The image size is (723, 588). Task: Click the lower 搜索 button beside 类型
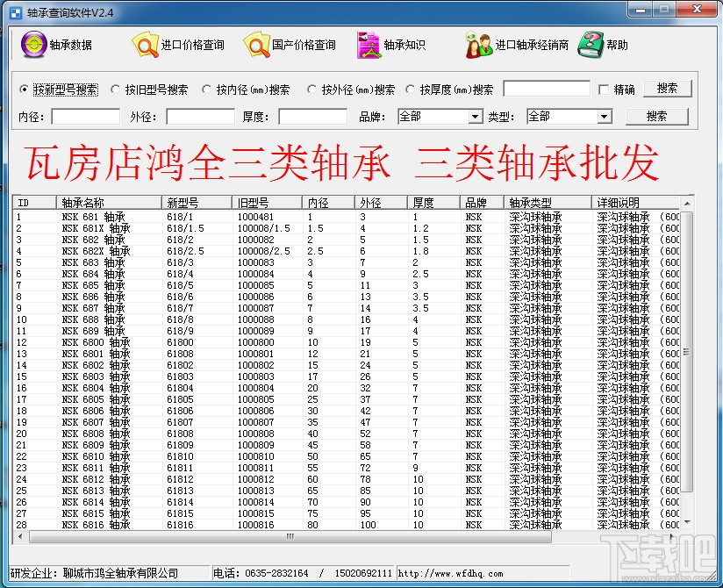[656, 116]
